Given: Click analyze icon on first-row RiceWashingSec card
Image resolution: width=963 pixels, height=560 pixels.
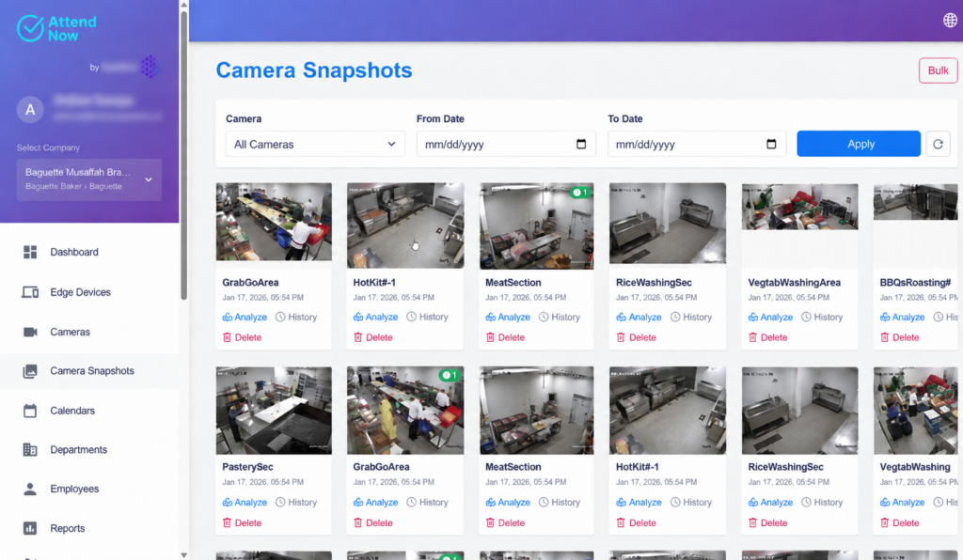Looking at the screenshot, I should [621, 317].
